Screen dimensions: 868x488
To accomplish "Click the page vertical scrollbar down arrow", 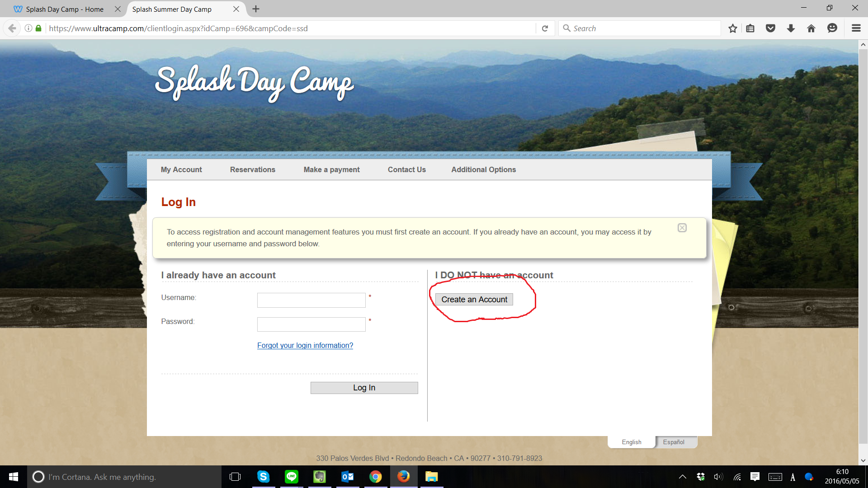I will [863, 460].
